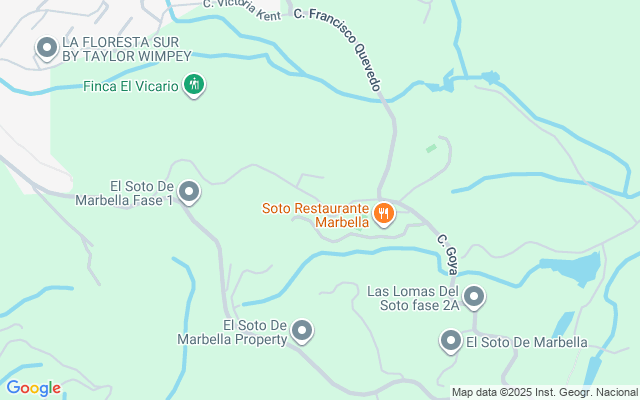Image resolution: width=640 pixels, height=400 pixels.
Task: Click the El Soto De Marbella text label
Action: tap(527, 342)
